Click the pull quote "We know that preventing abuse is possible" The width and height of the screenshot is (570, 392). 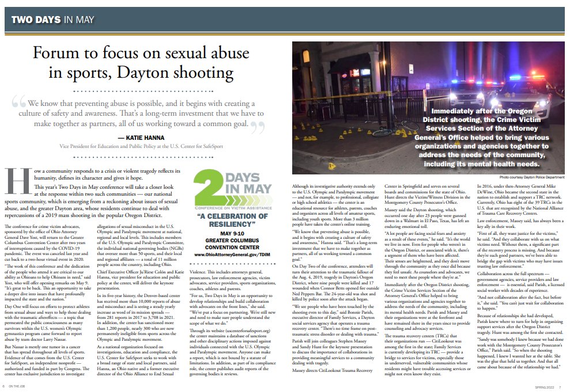[141, 113]
